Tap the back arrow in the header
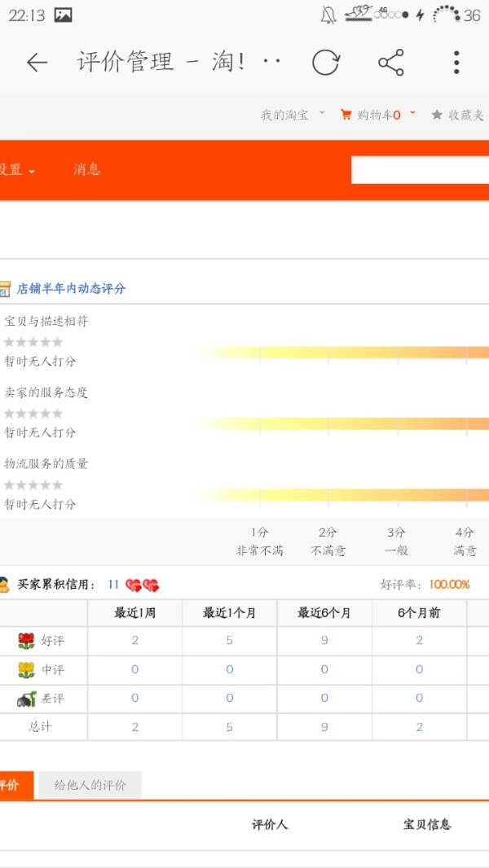Image resolution: width=489 pixels, height=868 pixels. click(37, 63)
